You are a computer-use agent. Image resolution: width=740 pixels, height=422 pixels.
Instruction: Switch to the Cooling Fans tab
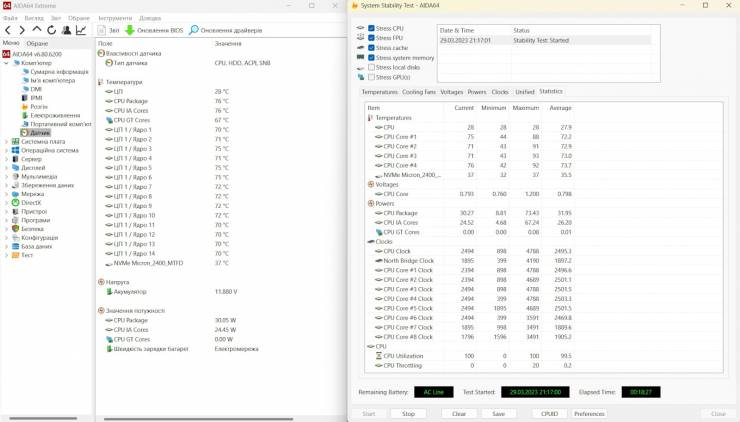point(419,92)
